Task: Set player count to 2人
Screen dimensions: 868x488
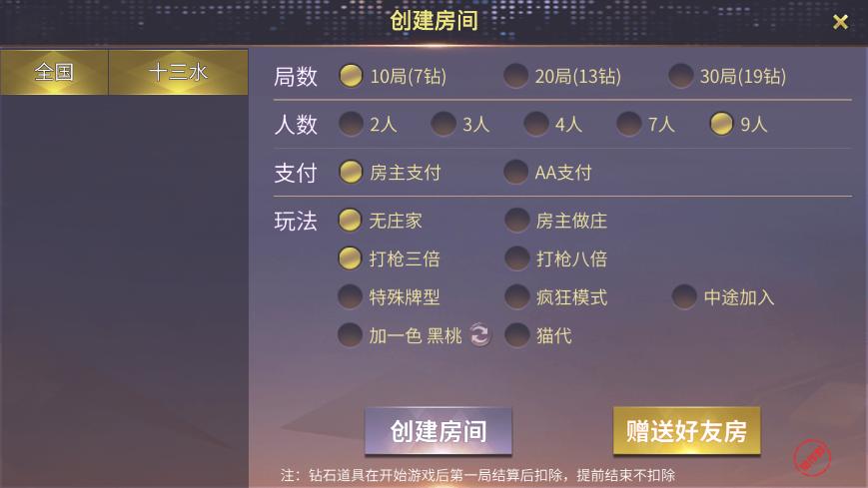Action: 351,124
